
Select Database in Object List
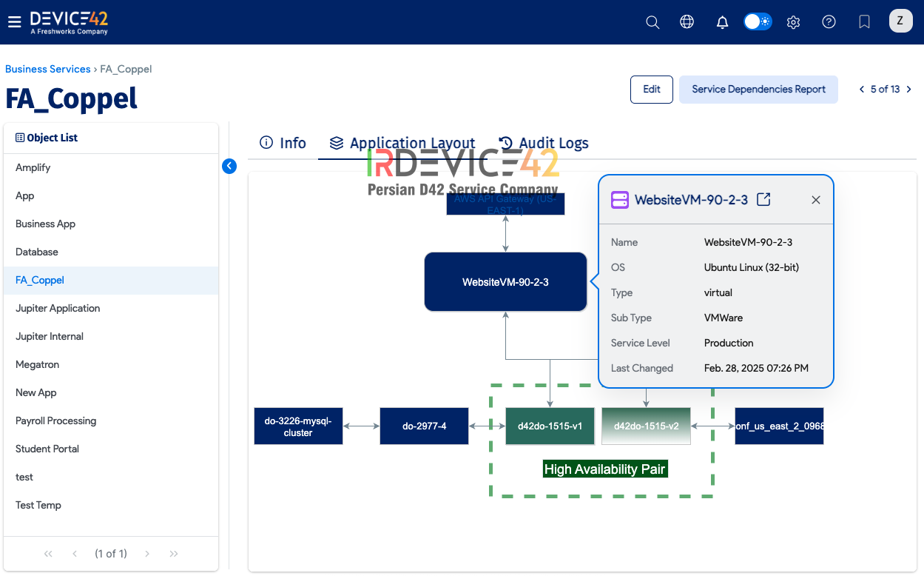pos(111,252)
